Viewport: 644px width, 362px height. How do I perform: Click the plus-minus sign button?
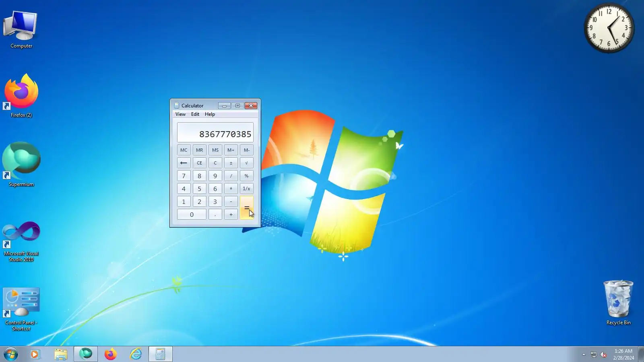click(231, 163)
